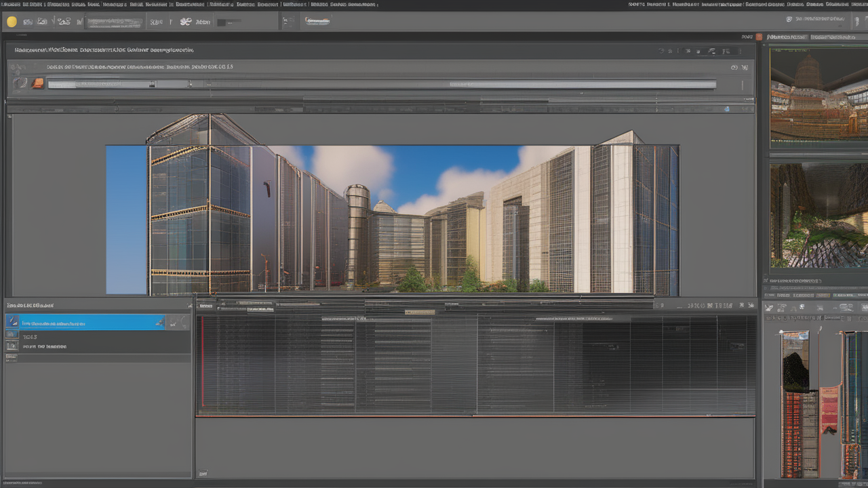Screen dimensions: 868x488
Task: Open the wide dropdown field in top toolbar
Action: 115,22
